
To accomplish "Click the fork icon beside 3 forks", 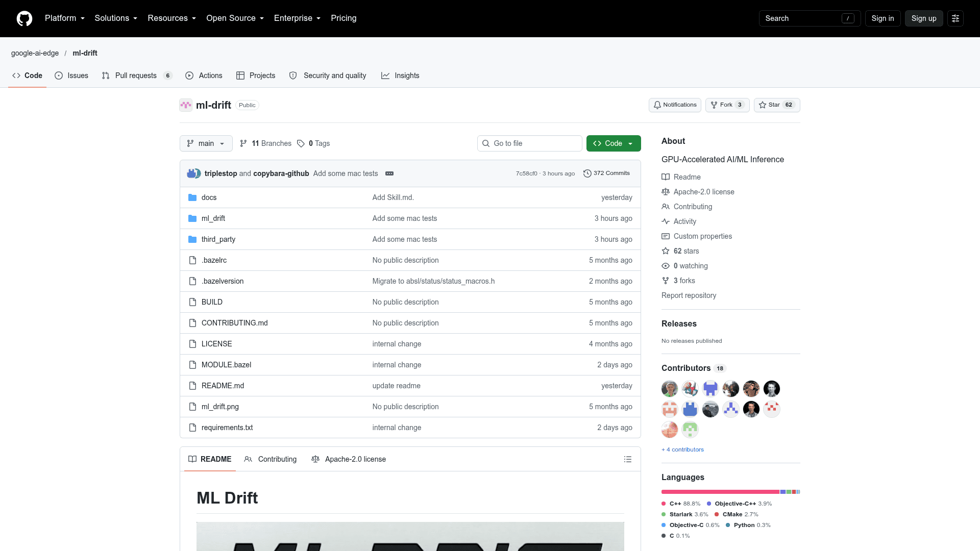I will click(666, 281).
